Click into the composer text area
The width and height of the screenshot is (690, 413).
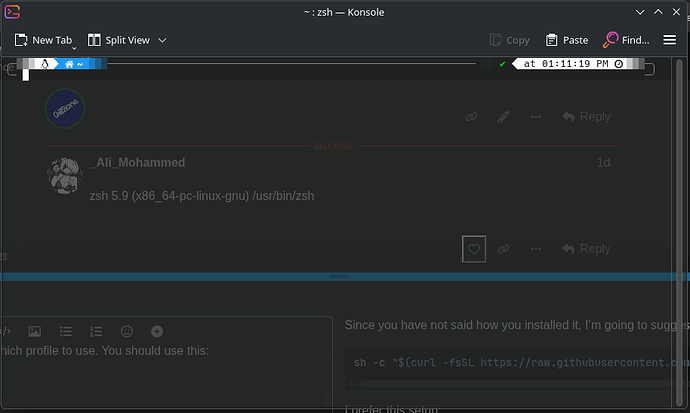click(166, 376)
